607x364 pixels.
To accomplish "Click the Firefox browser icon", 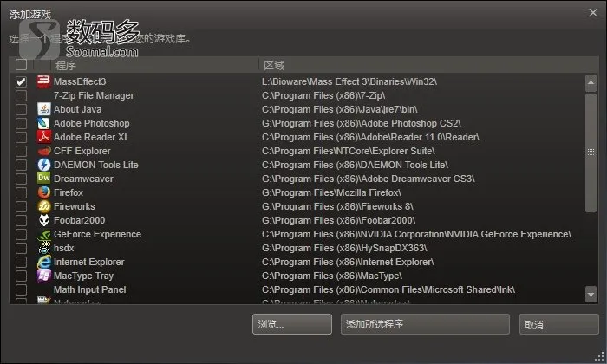I will [x=43, y=192].
